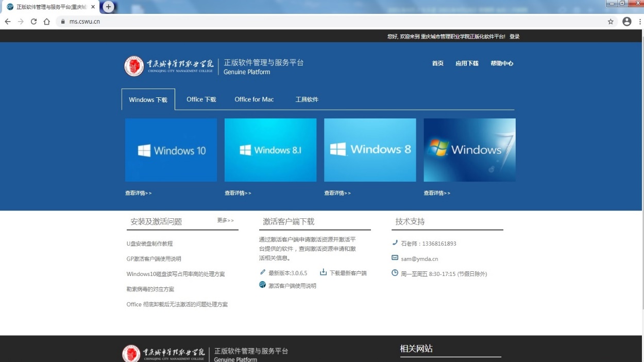This screenshot has height=362, width=644.
Task: Open the Windows 10 thumbnail
Action: (171, 150)
